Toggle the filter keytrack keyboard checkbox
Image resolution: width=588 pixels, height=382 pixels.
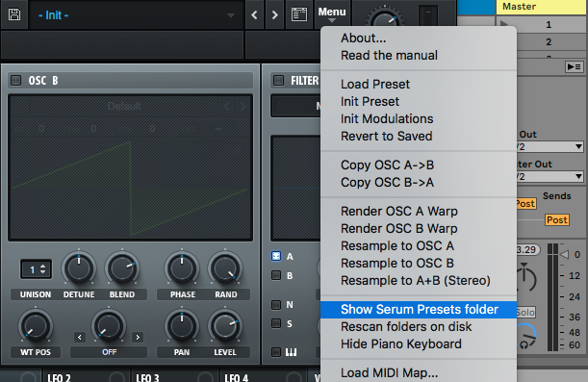click(x=276, y=351)
